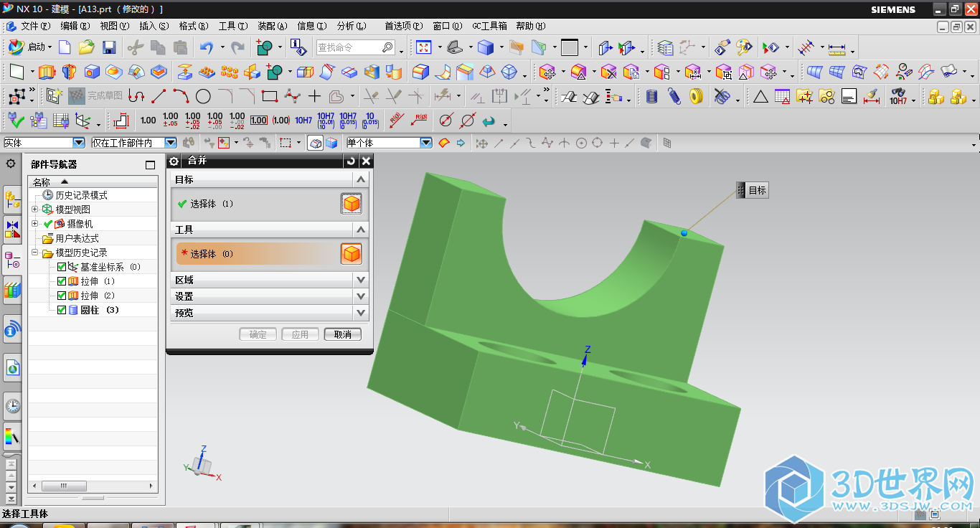Maximize the 部件导航器 panel via its square button

tap(150, 165)
